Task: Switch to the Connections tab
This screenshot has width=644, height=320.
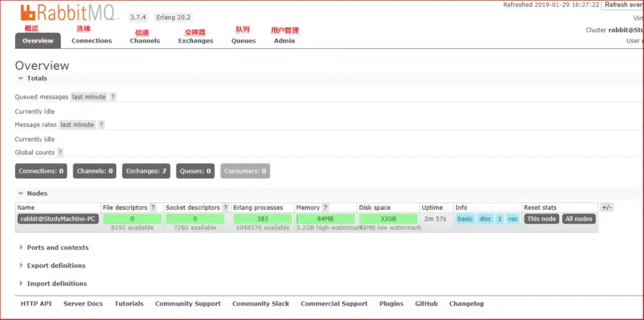Action: tap(92, 41)
